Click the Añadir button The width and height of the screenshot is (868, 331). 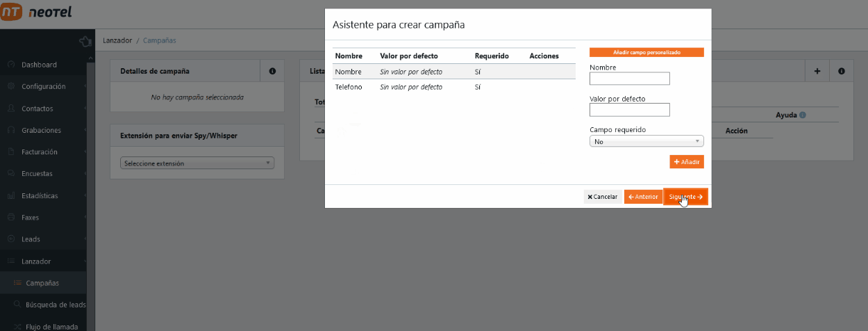coord(686,162)
